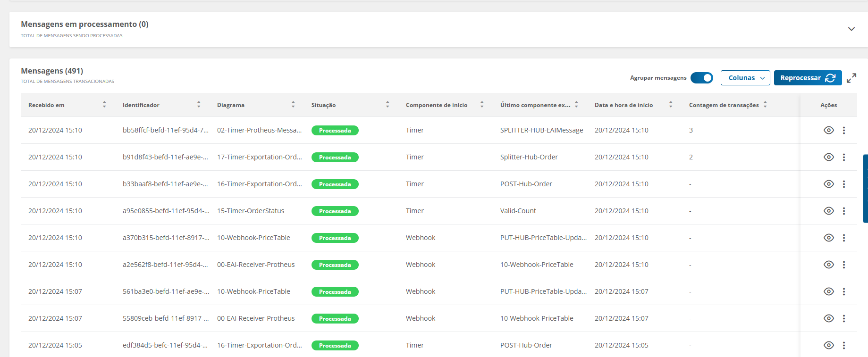Select transaction count 2 cell
The height and width of the screenshot is (357, 868).
coord(691,157)
